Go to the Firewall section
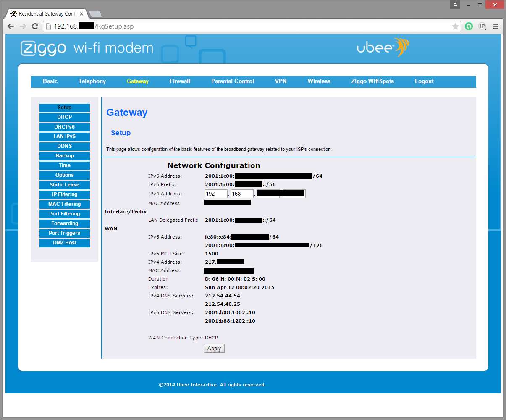Screen dimensions: 506x420 pos(180,81)
